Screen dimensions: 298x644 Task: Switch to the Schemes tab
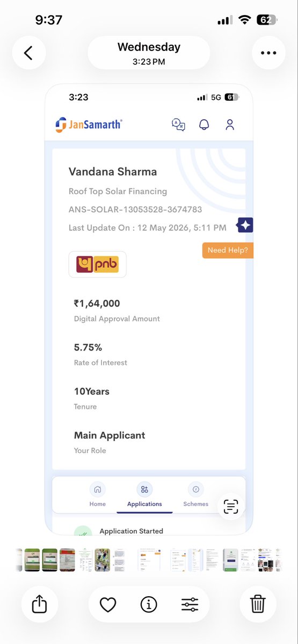pos(196,495)
